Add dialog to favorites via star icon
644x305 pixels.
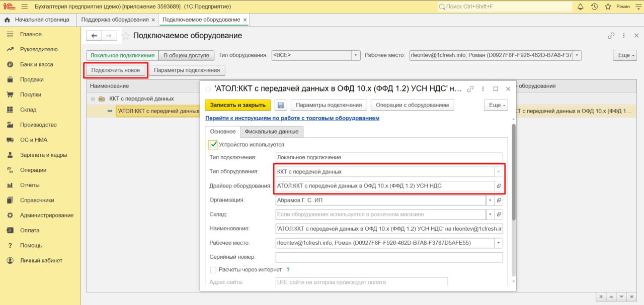208,89
